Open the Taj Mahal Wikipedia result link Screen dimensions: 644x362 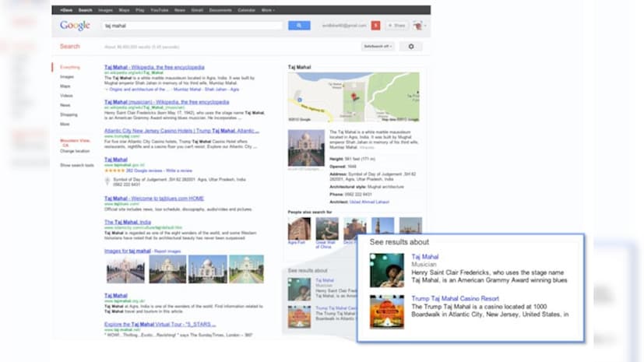pos(154,67)
